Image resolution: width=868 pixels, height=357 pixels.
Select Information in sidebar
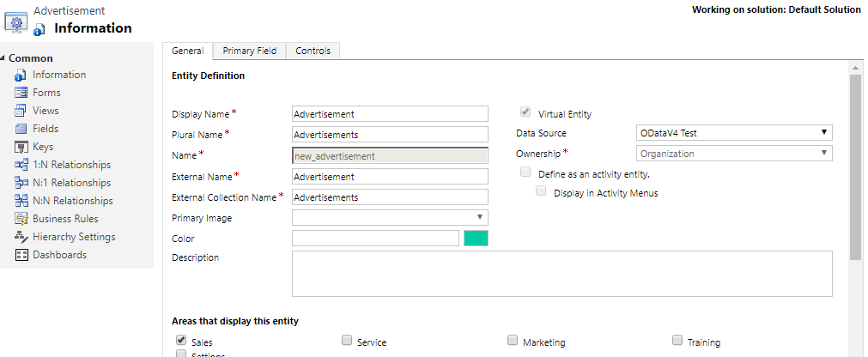[59, 75]
